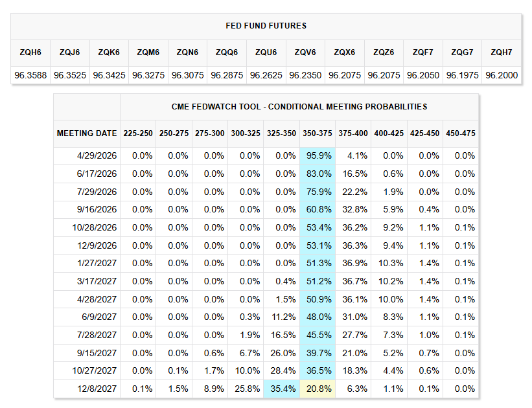Select the 96.2875 futures price
This screenshot has width=532, height=408.
coord(227,75)
